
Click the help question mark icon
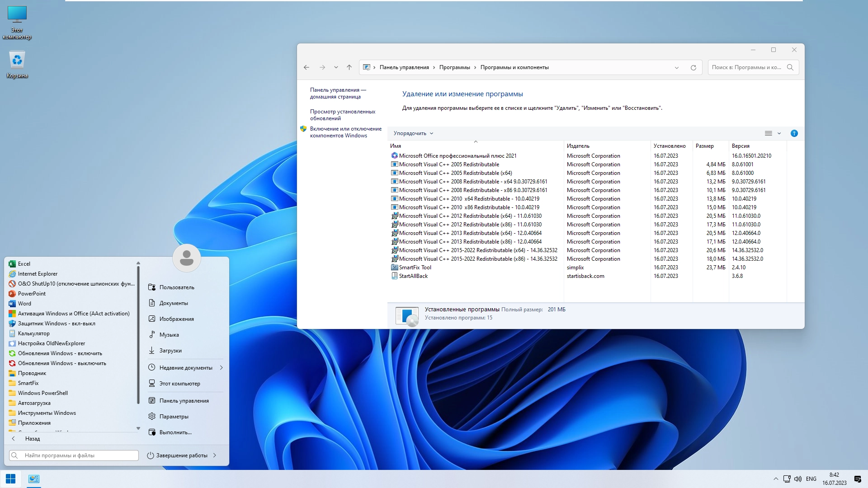point(794,133)
